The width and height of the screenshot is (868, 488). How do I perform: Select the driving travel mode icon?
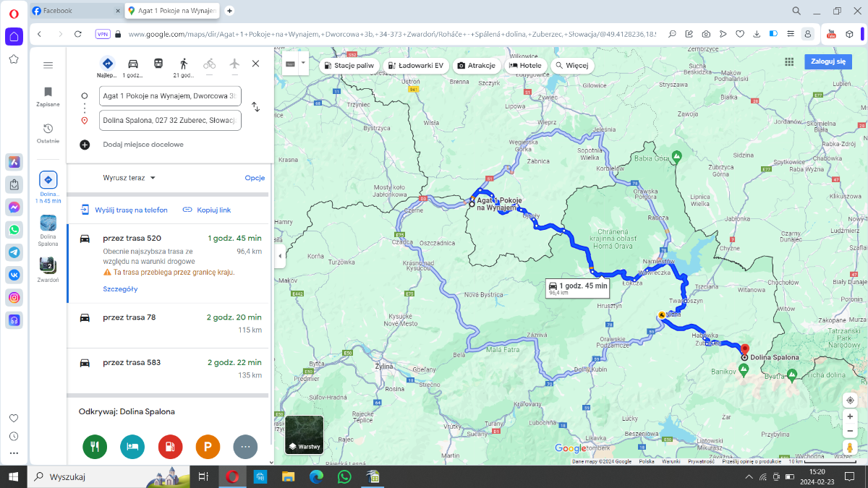pos(133,64)
